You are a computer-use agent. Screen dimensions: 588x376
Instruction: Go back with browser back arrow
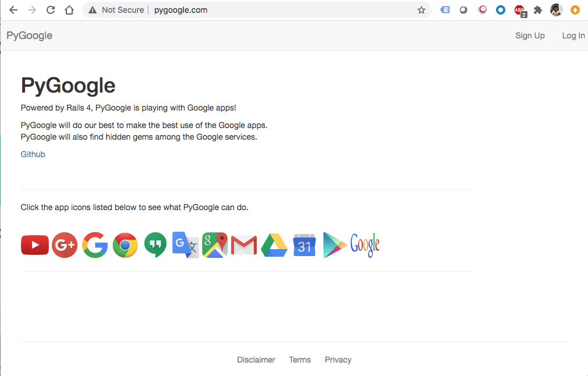(13, 10)
